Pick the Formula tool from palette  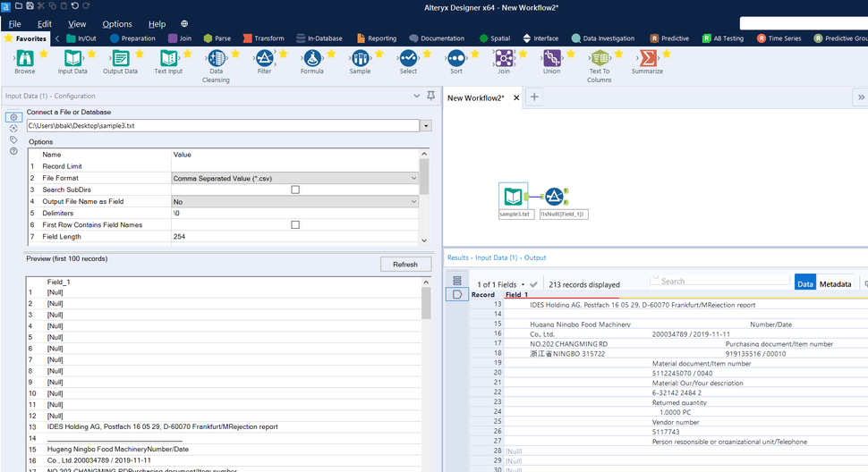312,58
